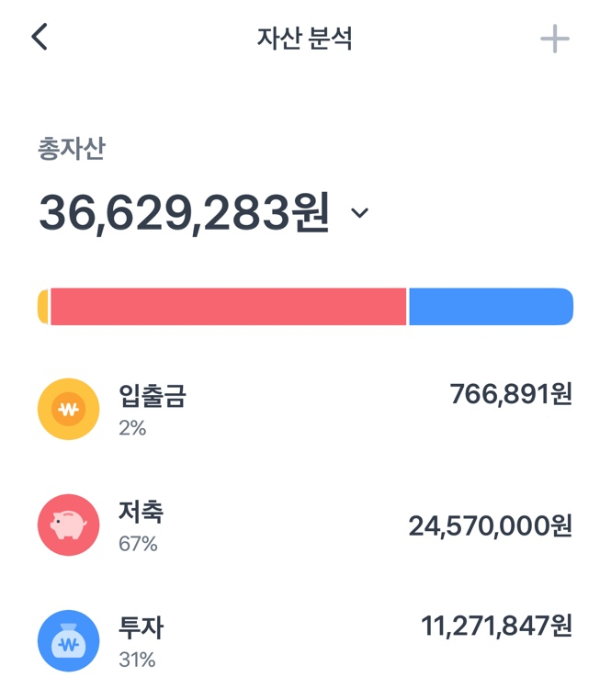Tap the pink piggy bank 저축 icon
Viewport: 611px width, 700px height.
point(68,525)
